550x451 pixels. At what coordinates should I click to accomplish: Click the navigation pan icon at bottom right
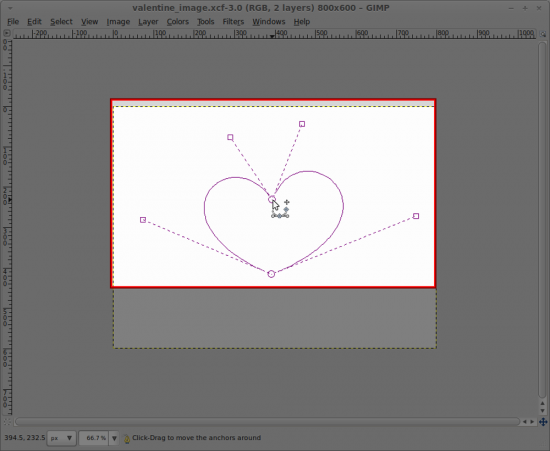click(543, 422)
